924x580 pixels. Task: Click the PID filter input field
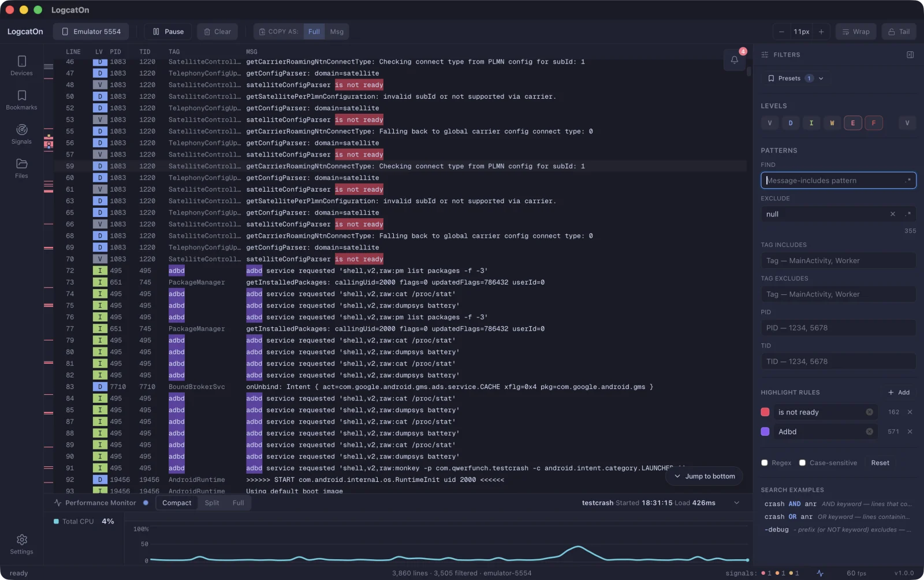(x=839, y=328)
